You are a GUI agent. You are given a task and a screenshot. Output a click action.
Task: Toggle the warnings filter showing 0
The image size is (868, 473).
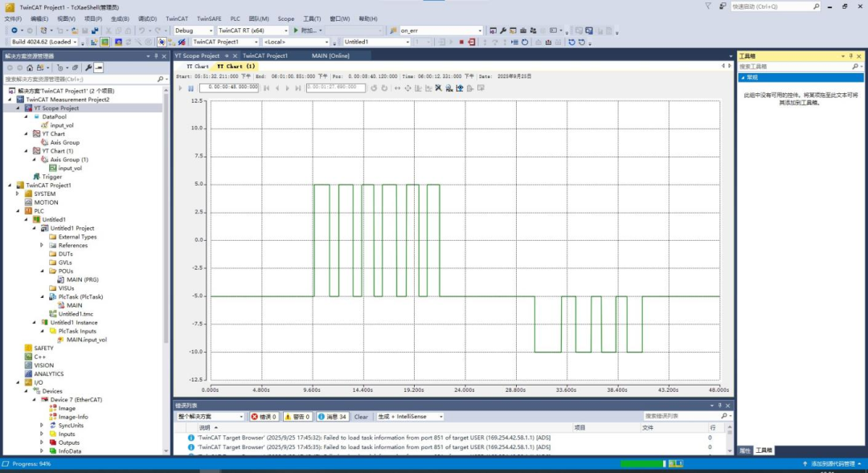click(297, 417)
